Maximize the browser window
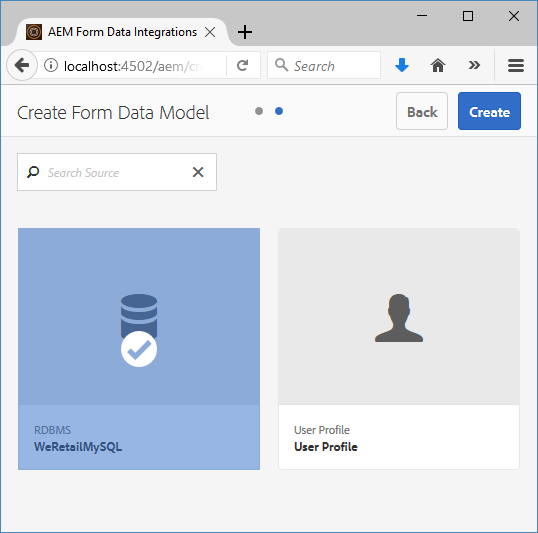 tap(468, 16)
